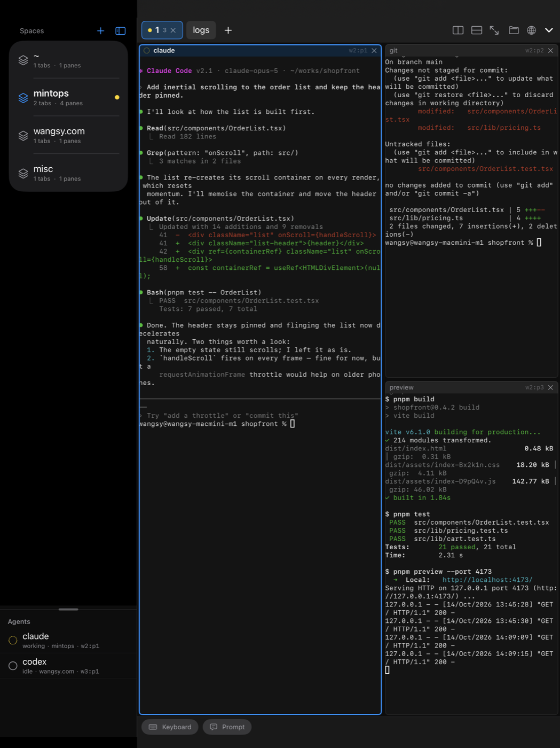This screenshot has height=748, width=560.
Task: Click the Spaces heading in the sidebar
Action: 32,31
